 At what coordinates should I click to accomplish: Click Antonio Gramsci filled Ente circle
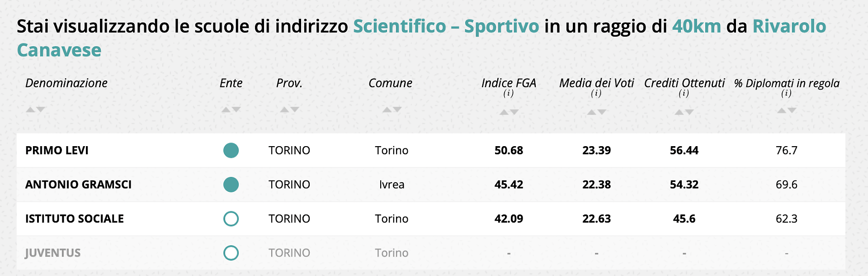tap(231, 185)
